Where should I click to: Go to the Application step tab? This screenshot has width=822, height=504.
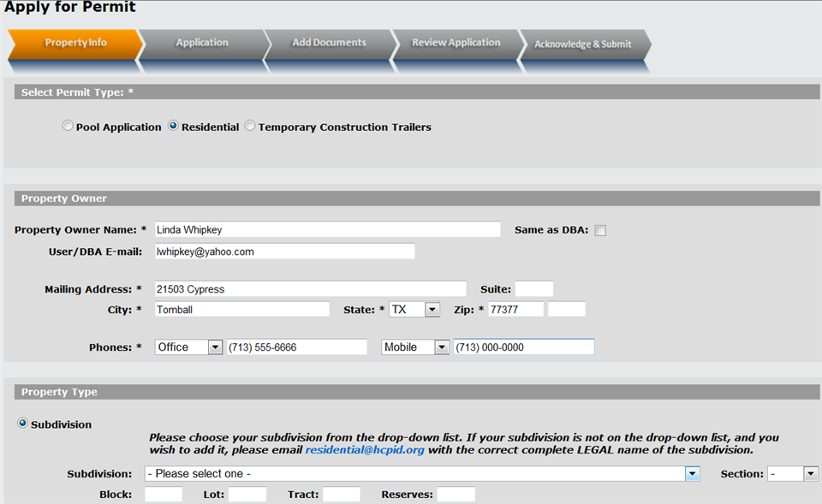tap(202, 44)
